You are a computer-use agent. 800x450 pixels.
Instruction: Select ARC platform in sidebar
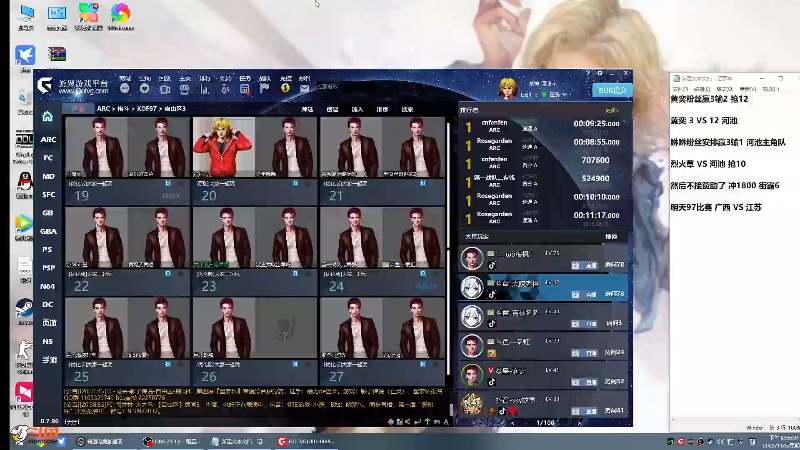(48, 139)
